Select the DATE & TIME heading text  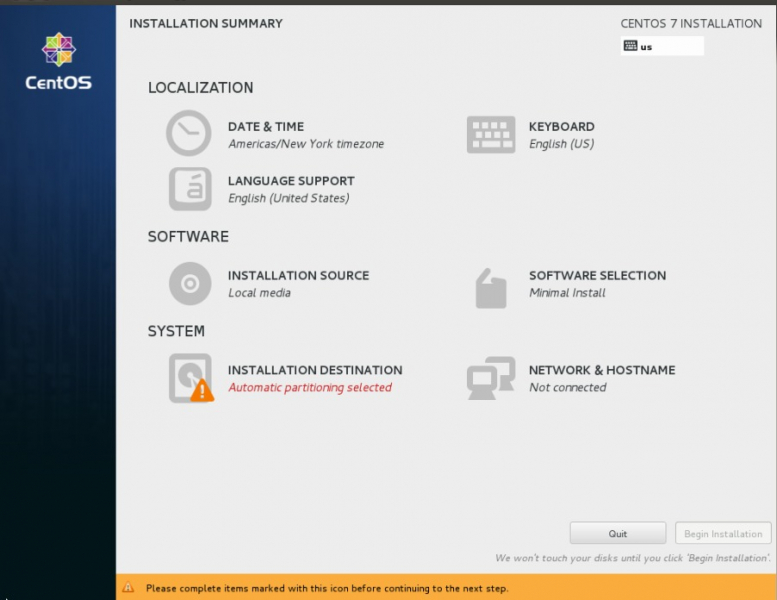(x=266, y=127)
